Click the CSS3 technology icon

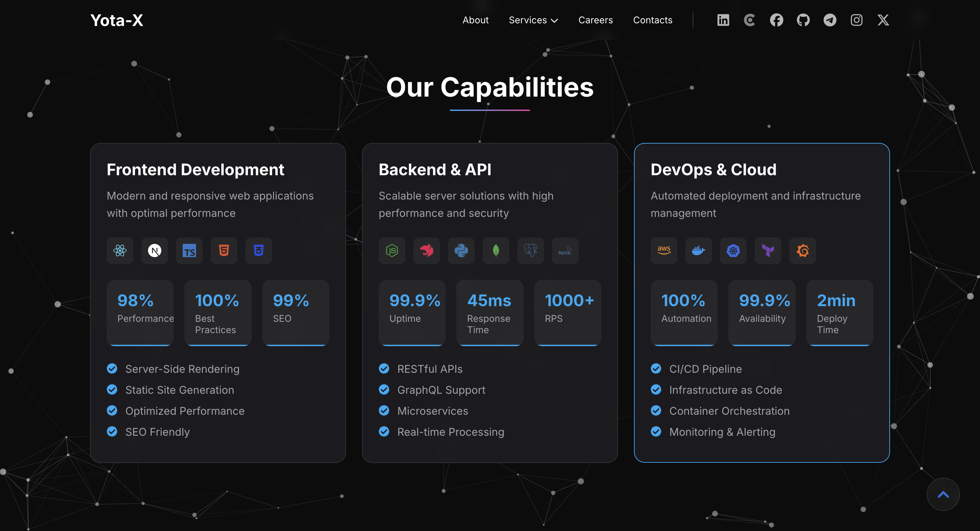258,251
